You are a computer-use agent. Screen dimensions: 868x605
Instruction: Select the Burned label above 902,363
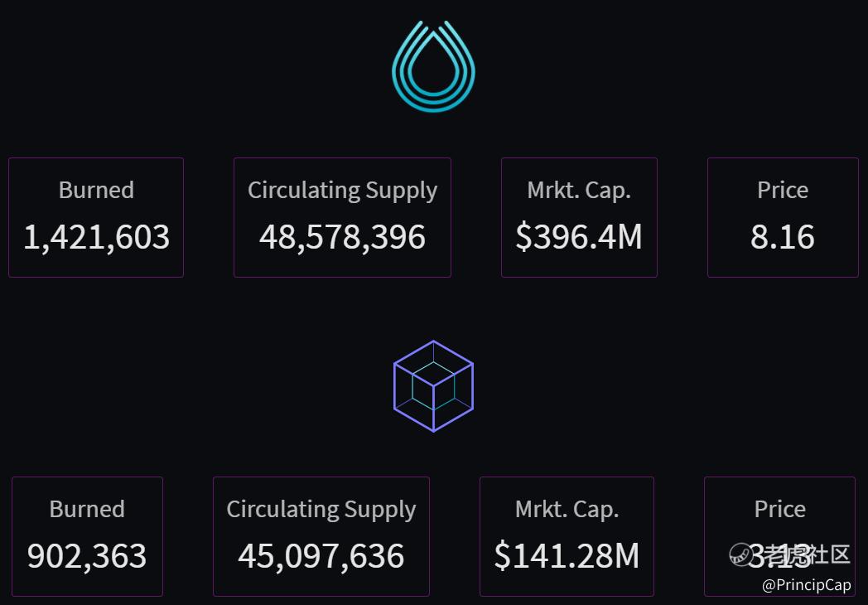(x=87, y=509)
